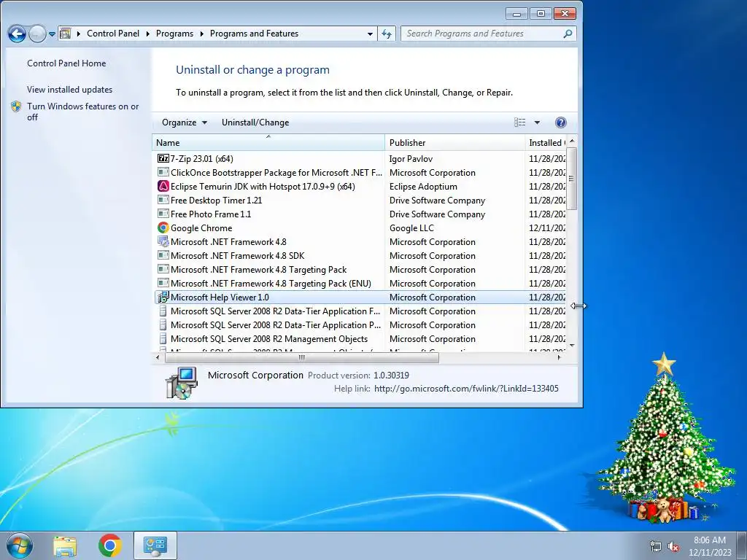Click the Uninstall/Change button
The height and width of the screenshot is (560, 747).
255,122
